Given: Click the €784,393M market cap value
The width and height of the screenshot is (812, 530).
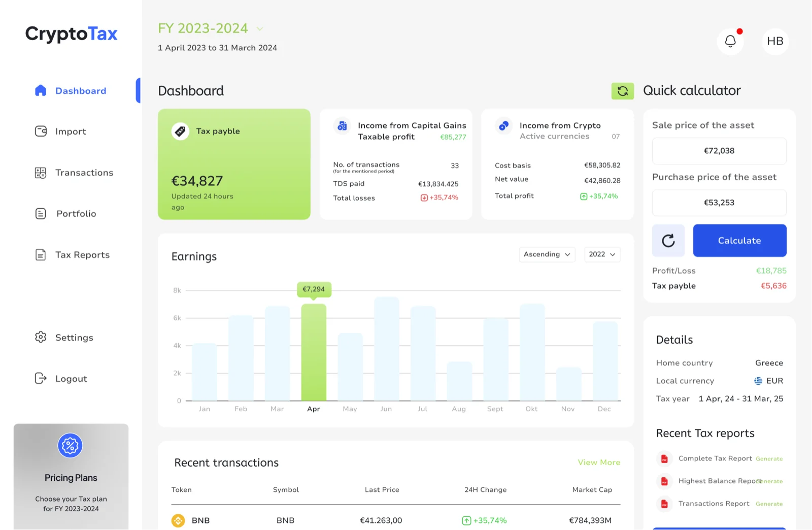Looking at the screenshot, I should pos(590,520).
